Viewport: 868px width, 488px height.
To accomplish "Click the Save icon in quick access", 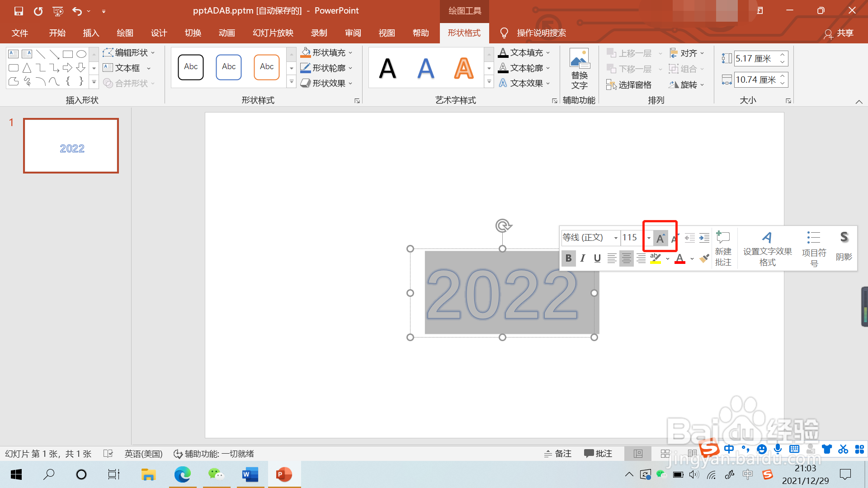I will [19, 11].
